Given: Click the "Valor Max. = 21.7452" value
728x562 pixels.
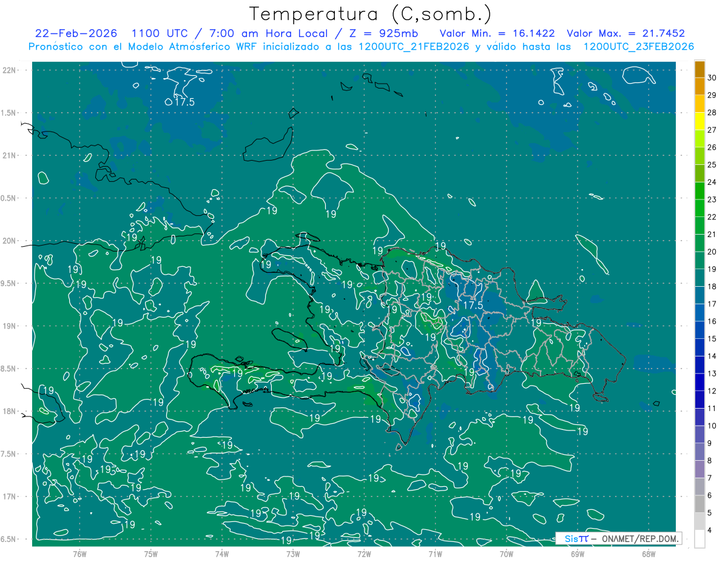Looking at the screenshot, I should (x=625, y=33).
